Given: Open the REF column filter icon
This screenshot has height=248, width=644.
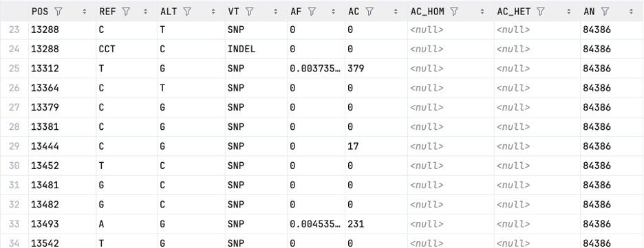Looking at the screenshot, I should [126, 12].
